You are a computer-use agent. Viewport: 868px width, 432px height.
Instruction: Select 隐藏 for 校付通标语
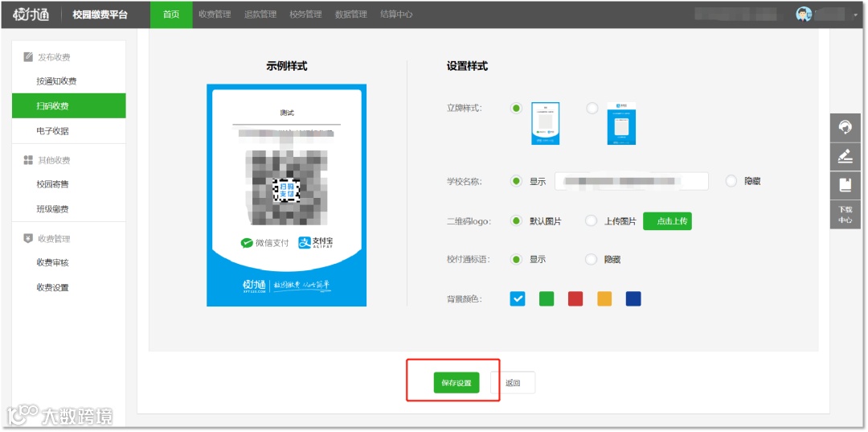coord(592,259)
